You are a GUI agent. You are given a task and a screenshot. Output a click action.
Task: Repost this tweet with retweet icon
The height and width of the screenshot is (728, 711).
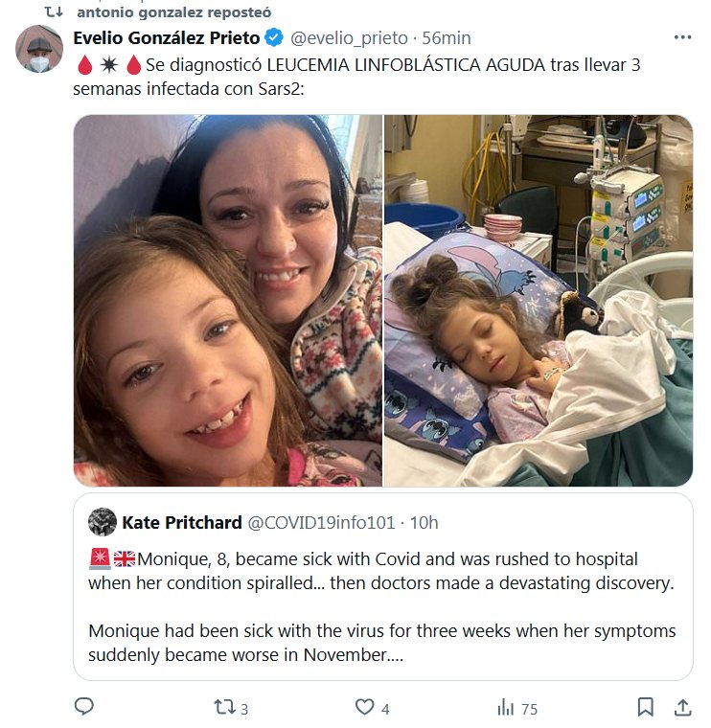pos(222,707)
